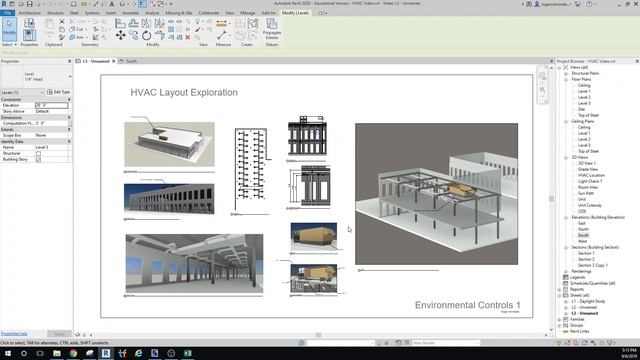Click the Align tool icon
Screen dimensions: 640x360
pos(120,23)
